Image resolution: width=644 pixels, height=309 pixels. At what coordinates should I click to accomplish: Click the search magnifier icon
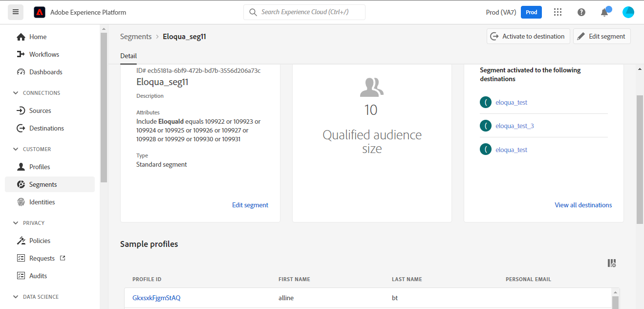[x=253, y=12]
